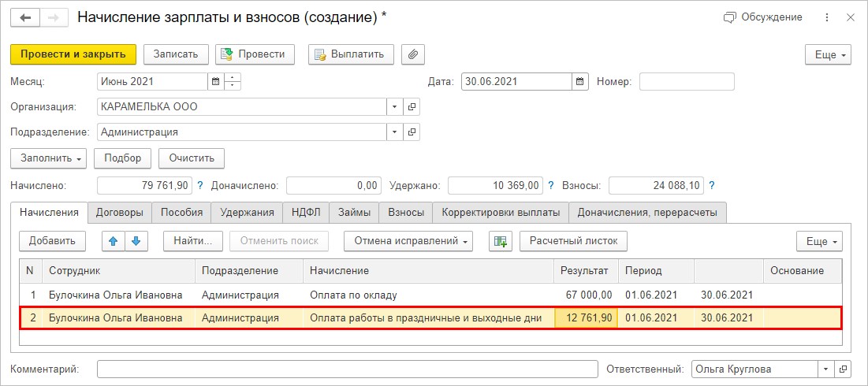Open the Ответственный record via open icon
Viewport: 868px width, 386px height.
click(843, 369)
